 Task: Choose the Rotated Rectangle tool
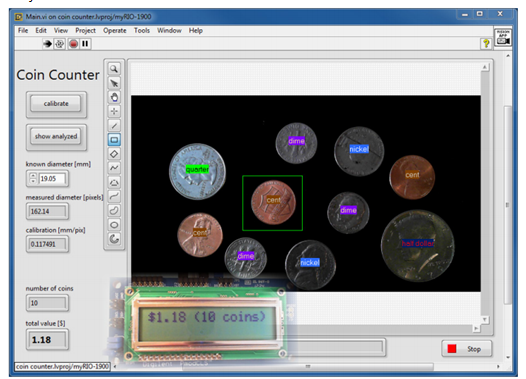tap(114, 154)
